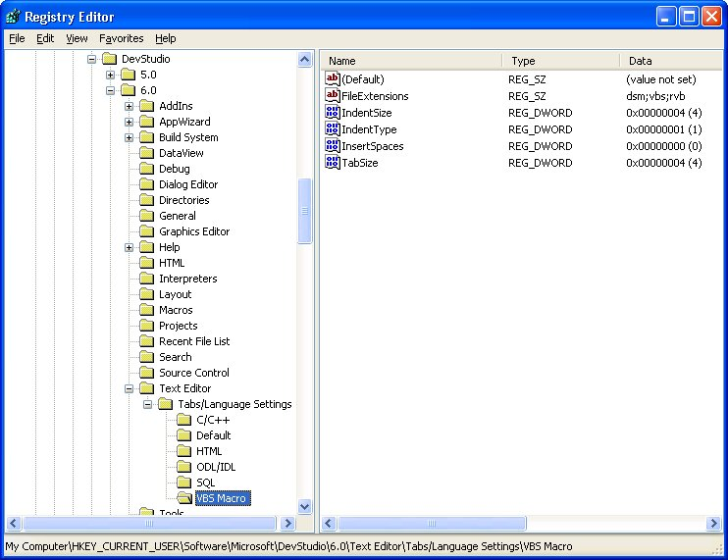Click the Text Editor folder icon
The width and height of the screenshot is (728, 560).
tap(147, 388)
